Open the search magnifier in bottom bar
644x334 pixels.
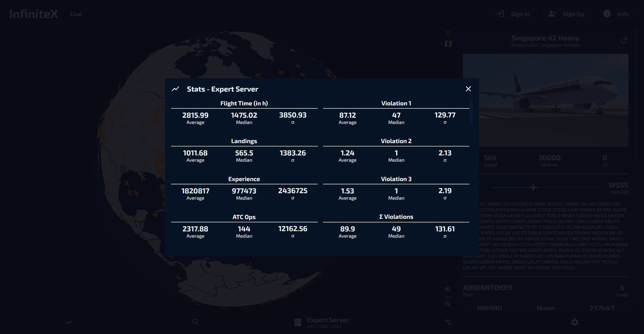click(195, 322)
